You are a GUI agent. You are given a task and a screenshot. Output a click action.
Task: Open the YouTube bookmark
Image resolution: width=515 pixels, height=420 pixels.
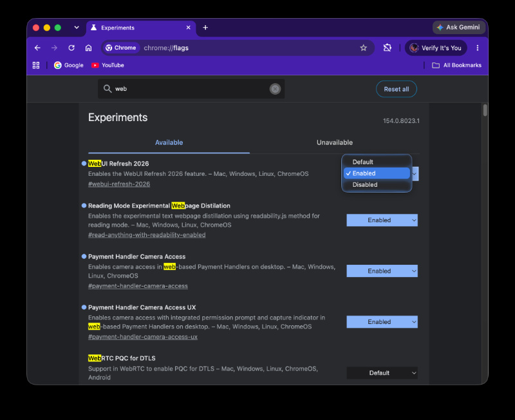[108, 65]
